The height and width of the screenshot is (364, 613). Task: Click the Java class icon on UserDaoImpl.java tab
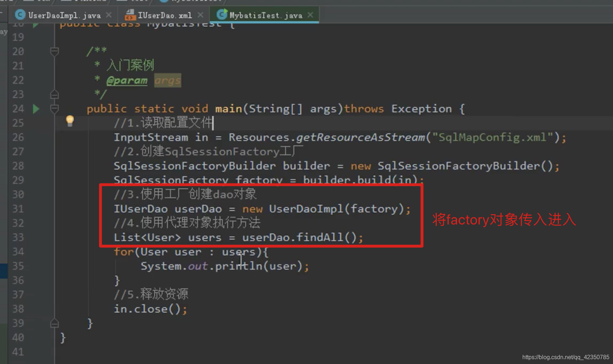coord(20,15)
